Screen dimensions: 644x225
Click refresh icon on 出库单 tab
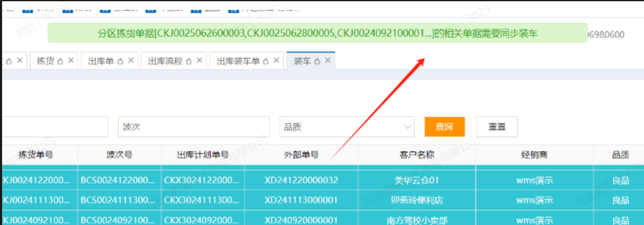tap(121, 61)
